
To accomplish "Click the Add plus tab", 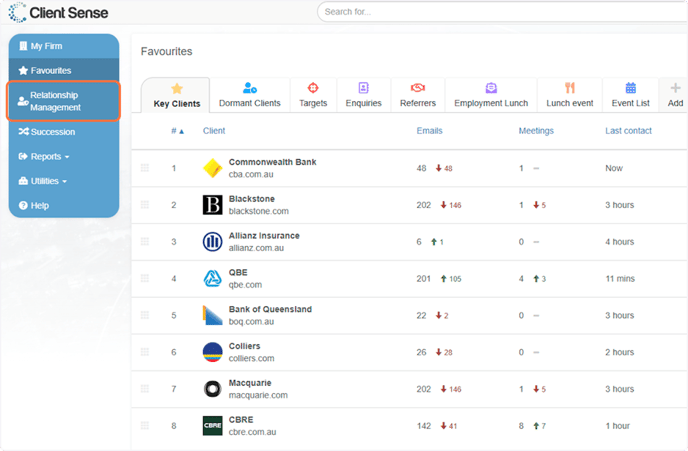I will coord(675,95).
